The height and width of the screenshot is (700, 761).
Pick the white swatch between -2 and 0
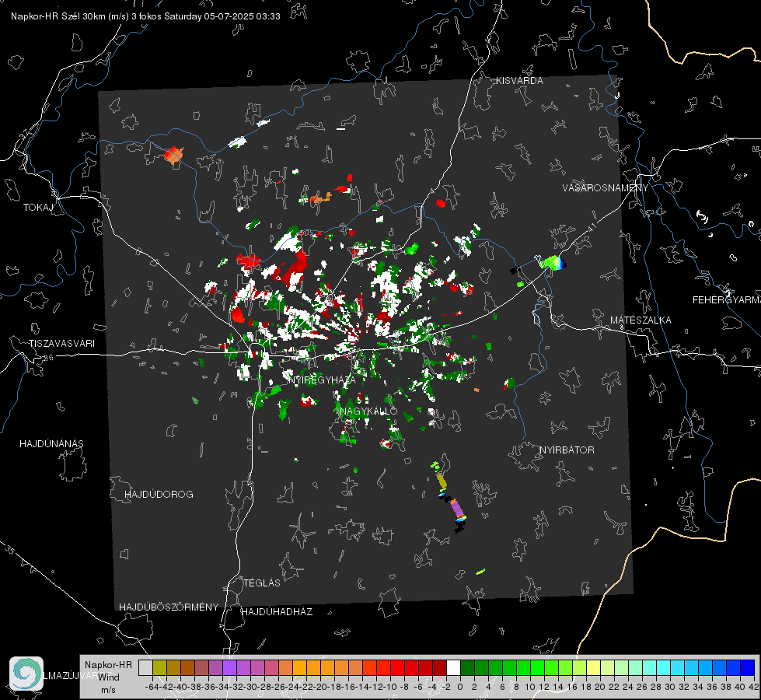[x=453, y=667]
